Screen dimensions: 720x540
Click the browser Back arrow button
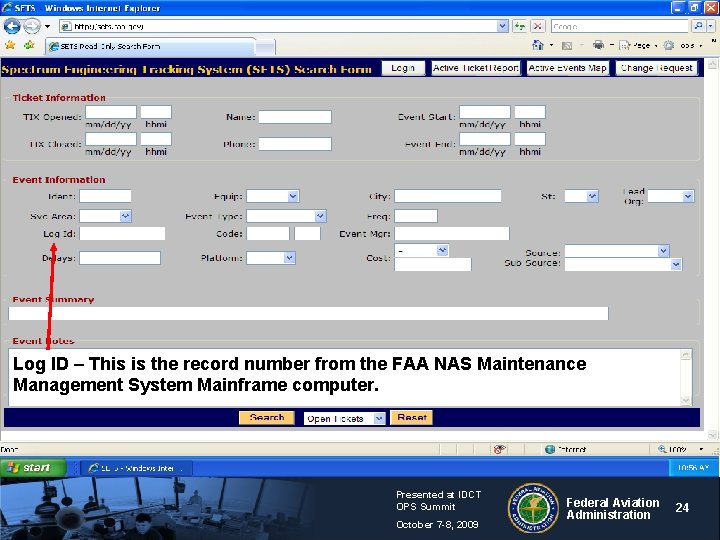click(x=12, y=26)
